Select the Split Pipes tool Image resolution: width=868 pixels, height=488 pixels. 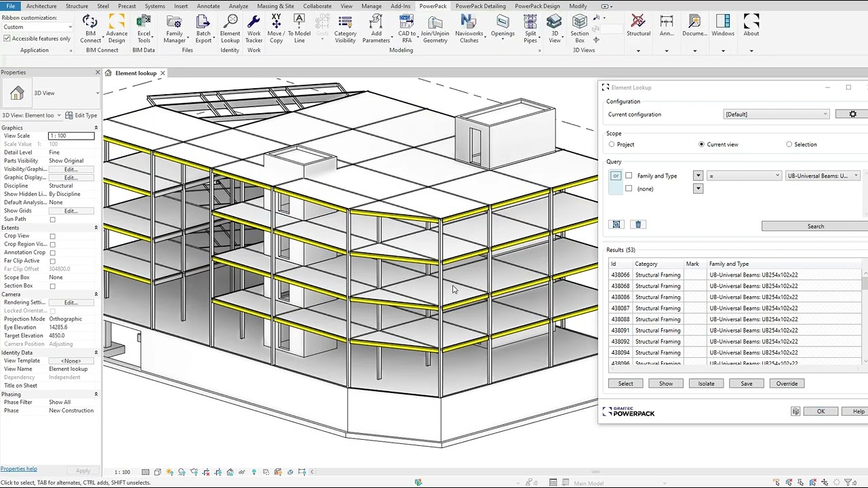[x=530, y=28]
